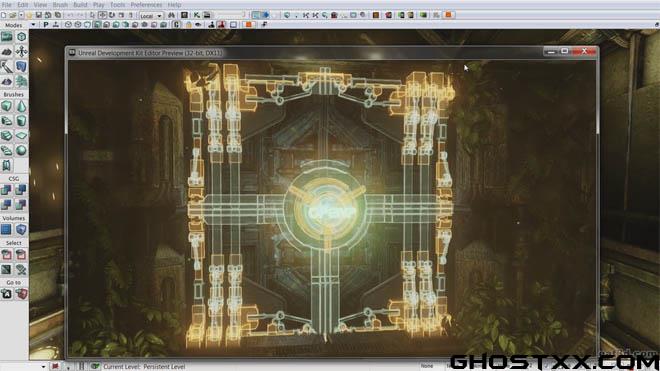
Task: Select the Cone brush builder
Action: (21, 106)
